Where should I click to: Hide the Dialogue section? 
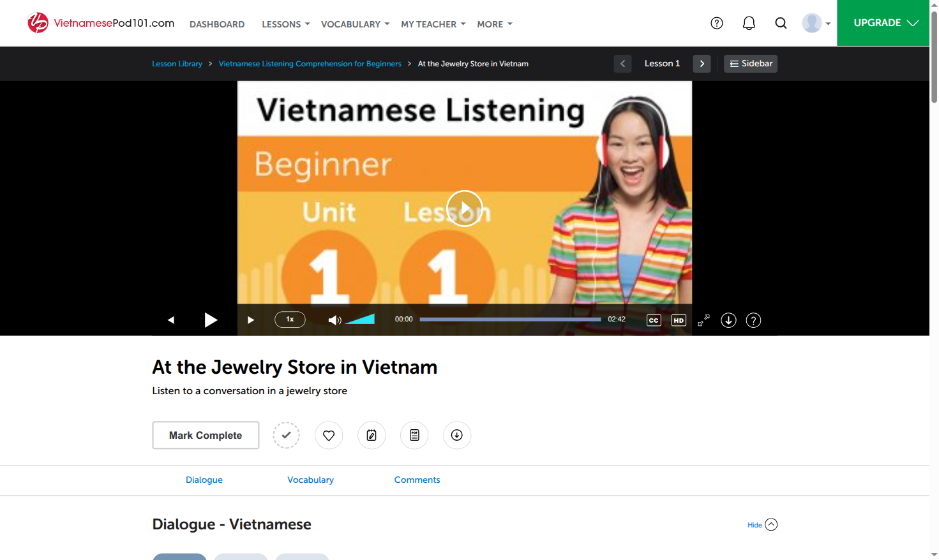762,525
